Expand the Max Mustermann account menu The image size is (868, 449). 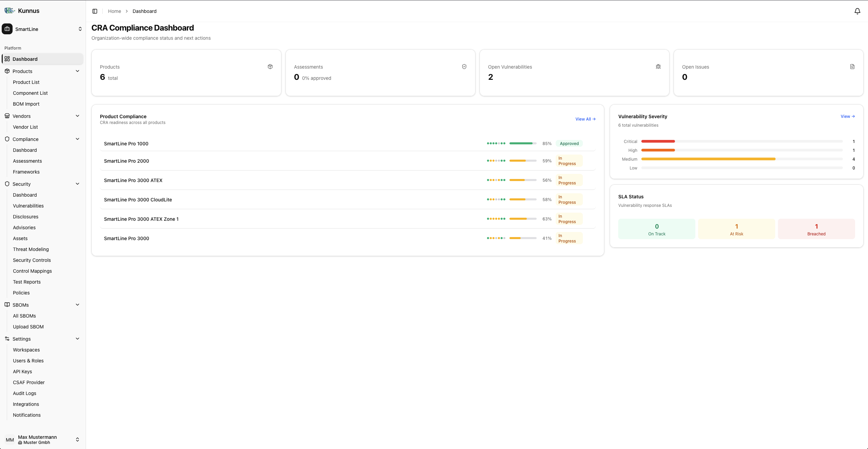77,439
